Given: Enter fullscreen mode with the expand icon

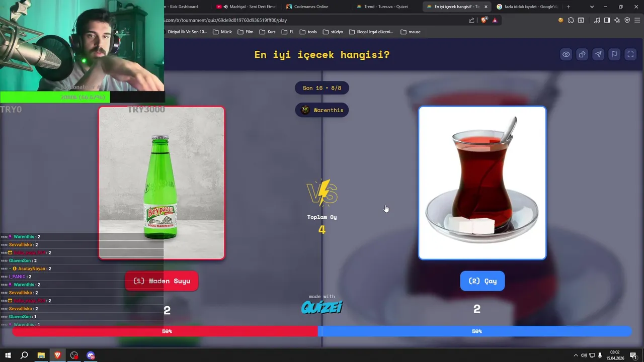Looking at the screenshot, I should click(x=630, y=54).
